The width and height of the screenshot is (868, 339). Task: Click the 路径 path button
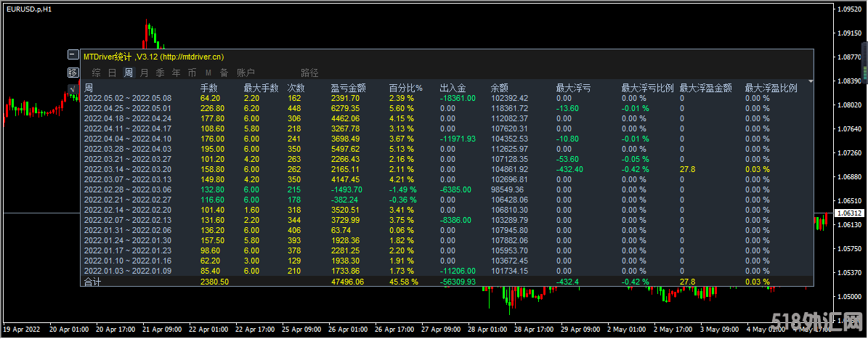[x=309, y=73]
